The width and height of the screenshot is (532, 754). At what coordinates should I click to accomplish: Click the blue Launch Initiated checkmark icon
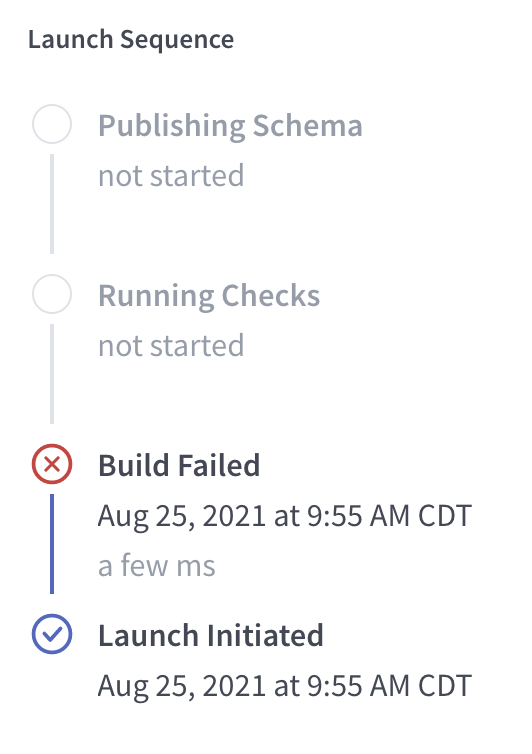52,634
